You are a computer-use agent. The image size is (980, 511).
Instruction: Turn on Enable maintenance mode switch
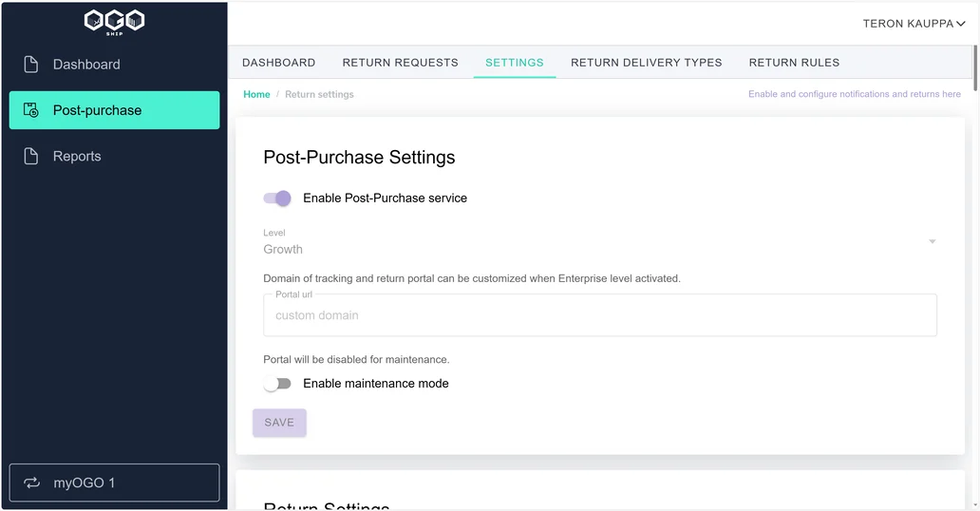pos(277,384)
